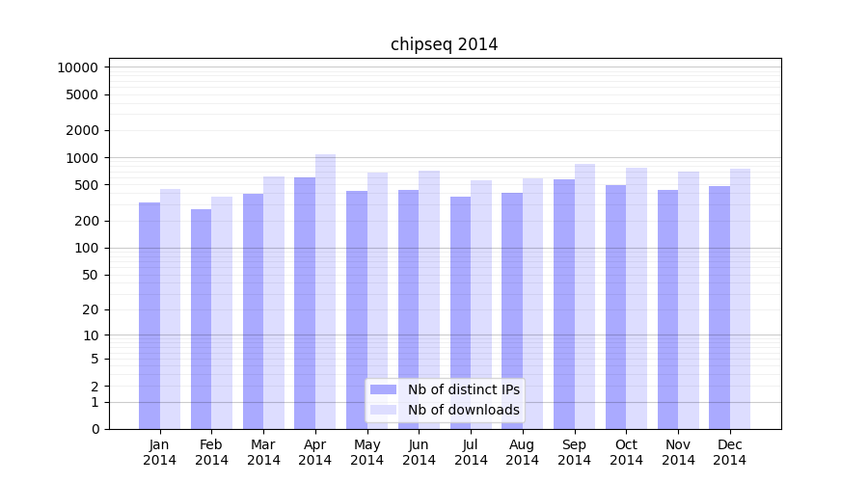This screenshot has height=482, width=868.
Task: Click the April 2014 downloads bar
Action: 326,289
